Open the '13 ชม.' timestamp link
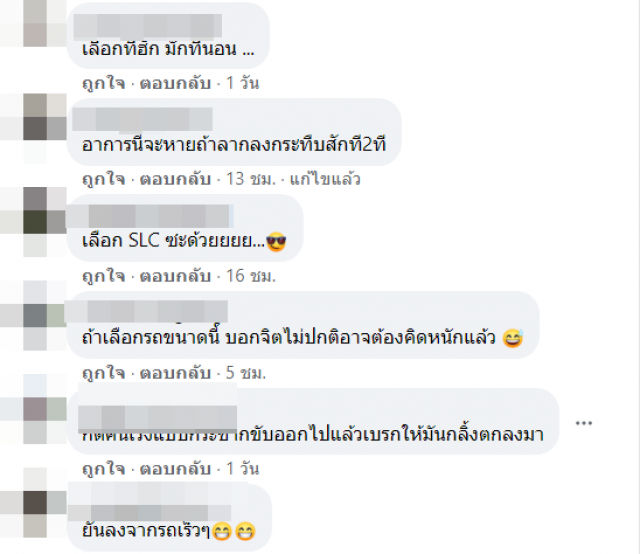640x554 pixels. point(251,179)
